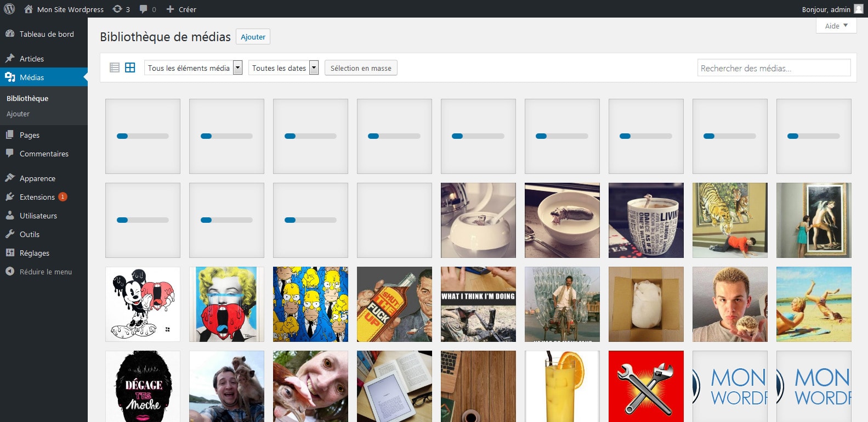Open Toutes les dates dropdown
868x422 pixels.
tap(283, 67)
